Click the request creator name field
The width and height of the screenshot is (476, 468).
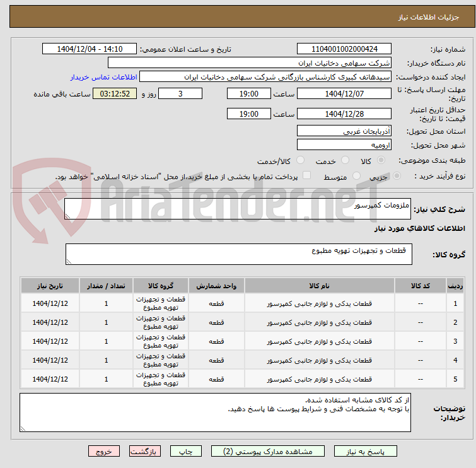(265, 77)
